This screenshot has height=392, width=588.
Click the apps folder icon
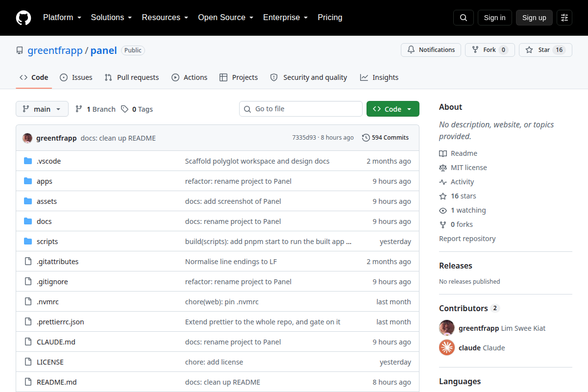28,181
